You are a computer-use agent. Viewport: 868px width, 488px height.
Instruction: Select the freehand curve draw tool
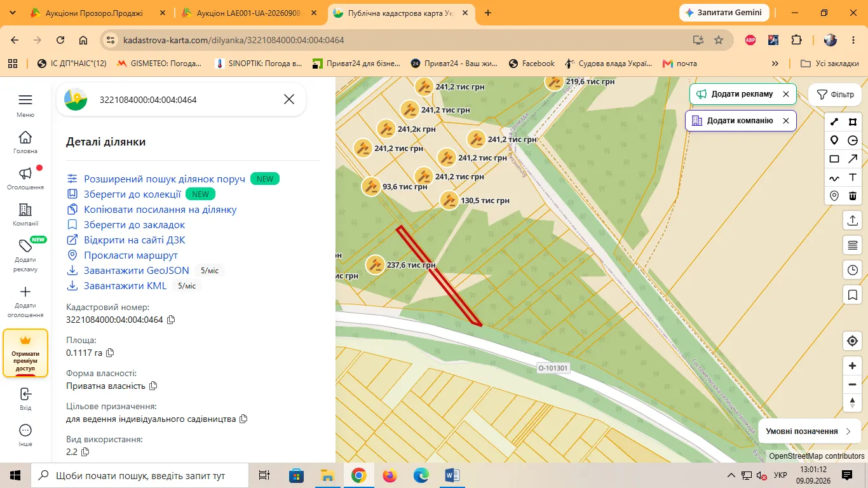pyautogui.click(x=834, y=178)
